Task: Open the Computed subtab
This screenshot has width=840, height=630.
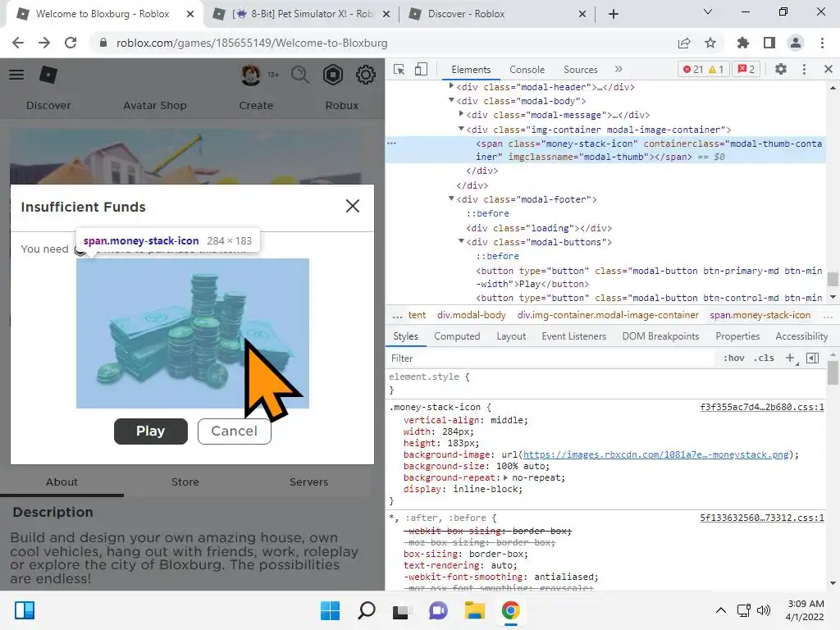Action: tap(457, 336)
